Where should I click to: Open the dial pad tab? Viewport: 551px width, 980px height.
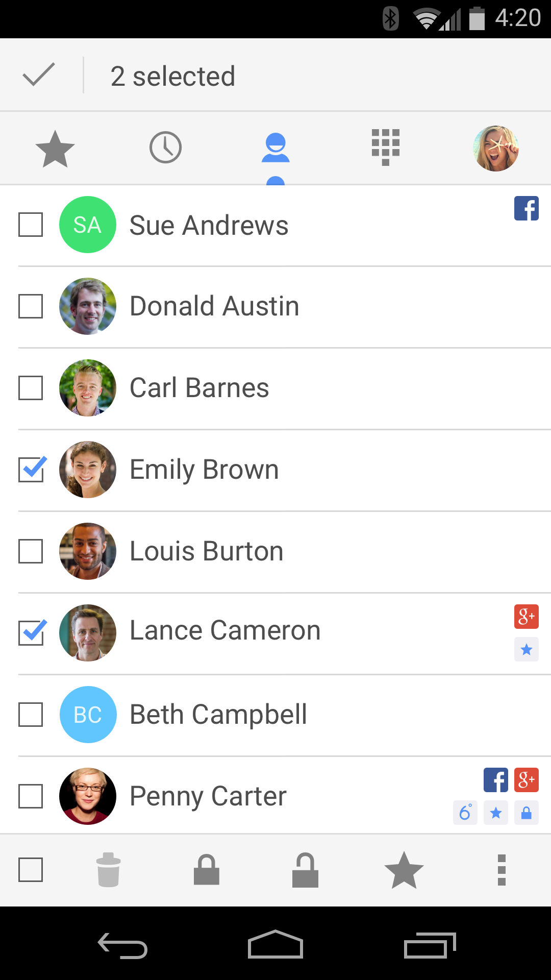[x=386, y=148]
